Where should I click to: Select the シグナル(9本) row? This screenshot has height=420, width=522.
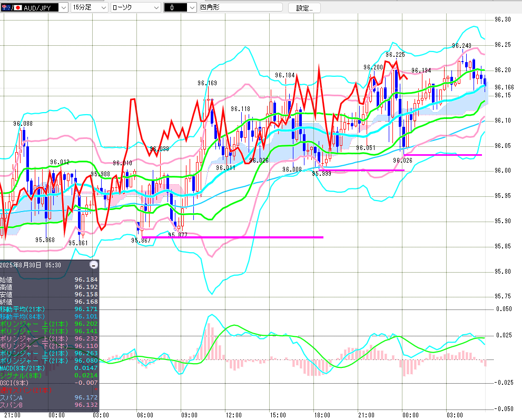pos(50,375)
